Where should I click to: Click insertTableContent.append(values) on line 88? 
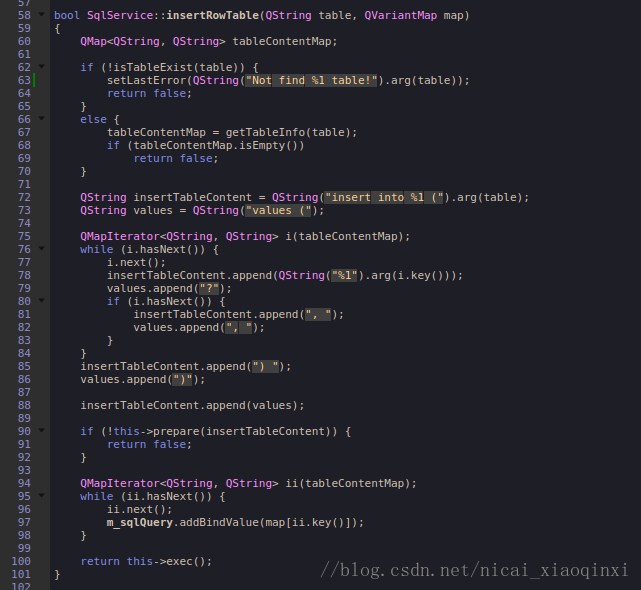pyautogui.click(x=192, y=406)
